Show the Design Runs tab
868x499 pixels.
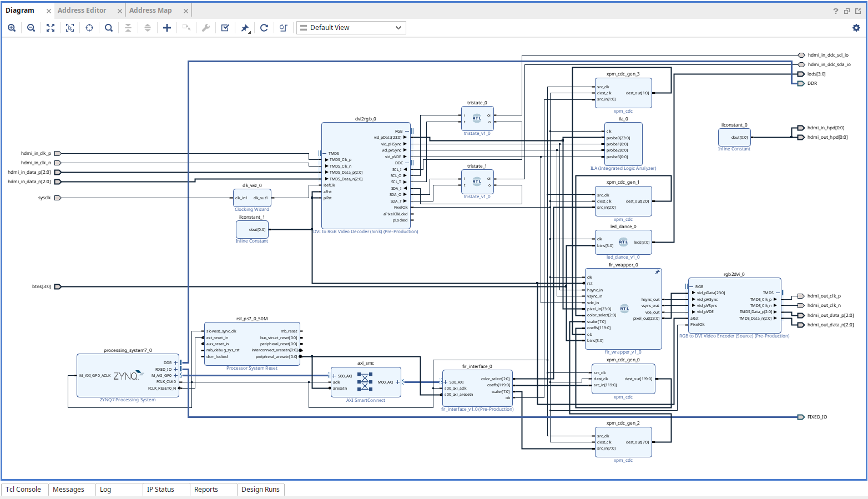coord(260,490)
